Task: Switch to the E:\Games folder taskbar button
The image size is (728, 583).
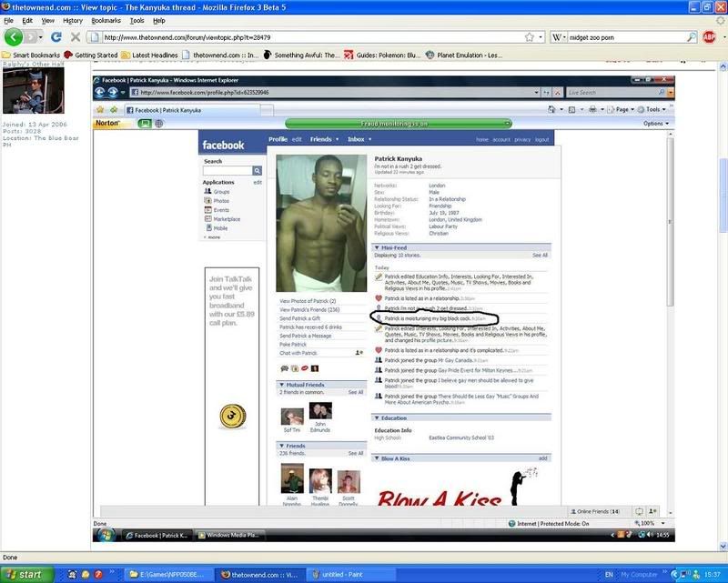Action: point(169,575)
